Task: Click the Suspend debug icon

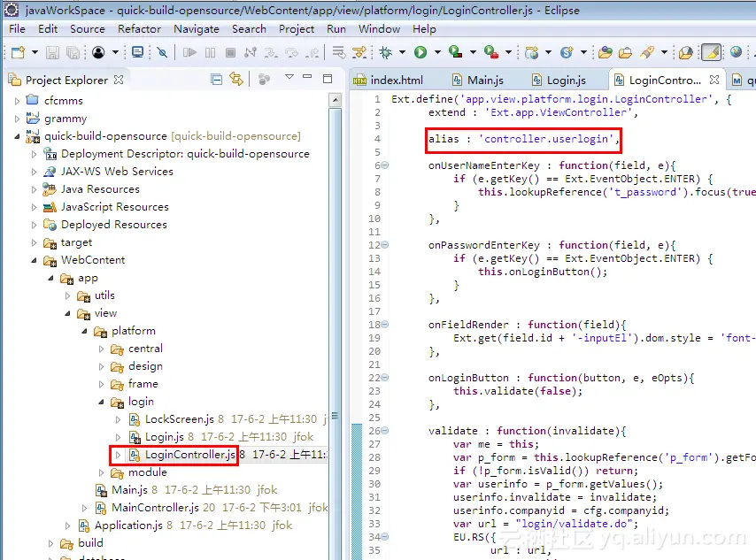Action: (210, 52)
